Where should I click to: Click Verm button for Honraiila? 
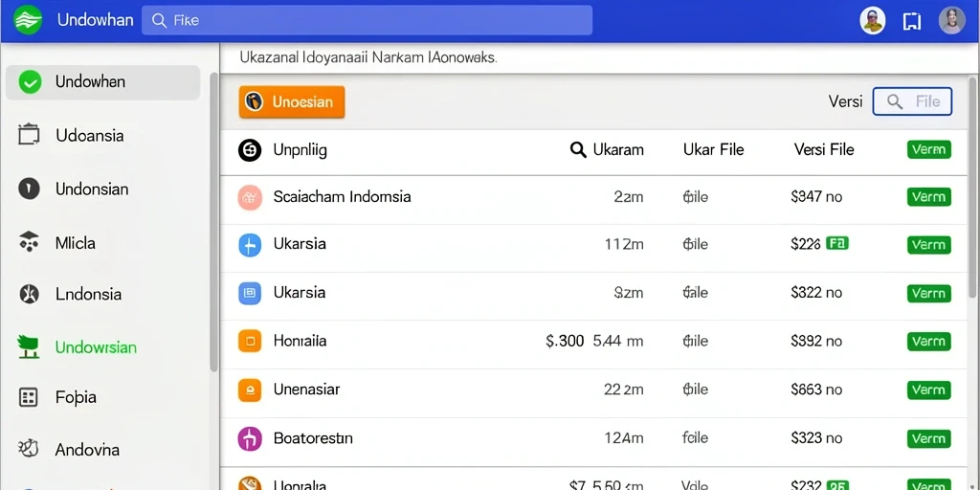(928, 342)
